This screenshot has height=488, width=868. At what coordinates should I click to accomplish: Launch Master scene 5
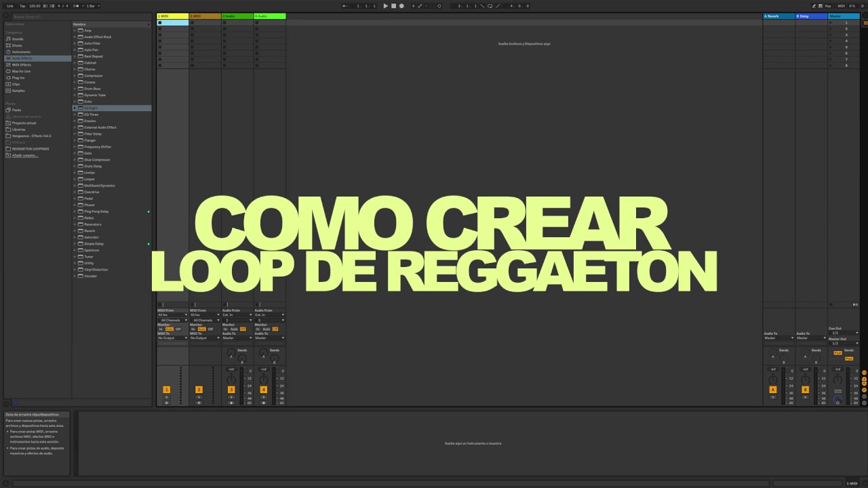(x=831, y=47)
